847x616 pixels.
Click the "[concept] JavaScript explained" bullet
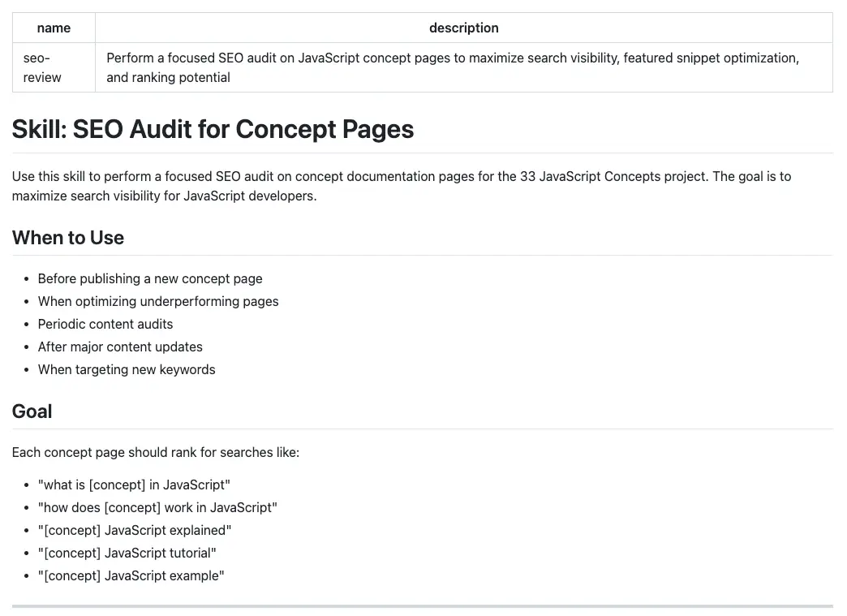(135, 530)
